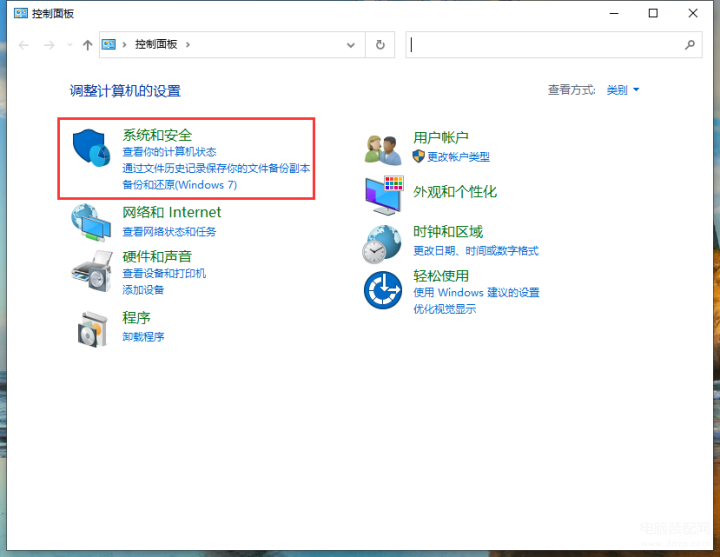Open the 轻松使用 heading
This screenshot has height=557, width=720.
440,276
